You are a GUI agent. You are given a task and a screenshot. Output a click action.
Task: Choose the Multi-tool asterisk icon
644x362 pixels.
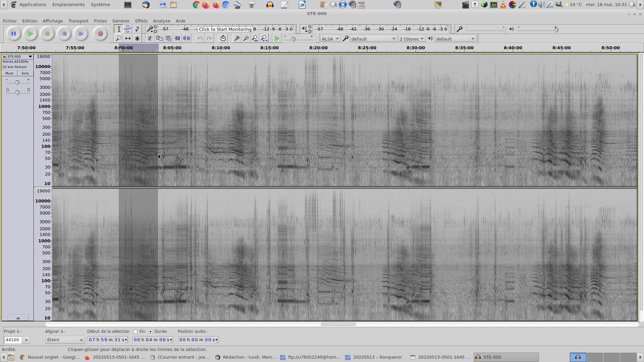coord(137,39)
